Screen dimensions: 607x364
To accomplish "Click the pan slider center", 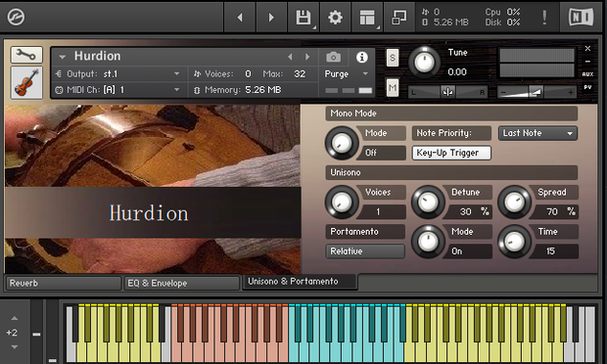I will [447, 92].
